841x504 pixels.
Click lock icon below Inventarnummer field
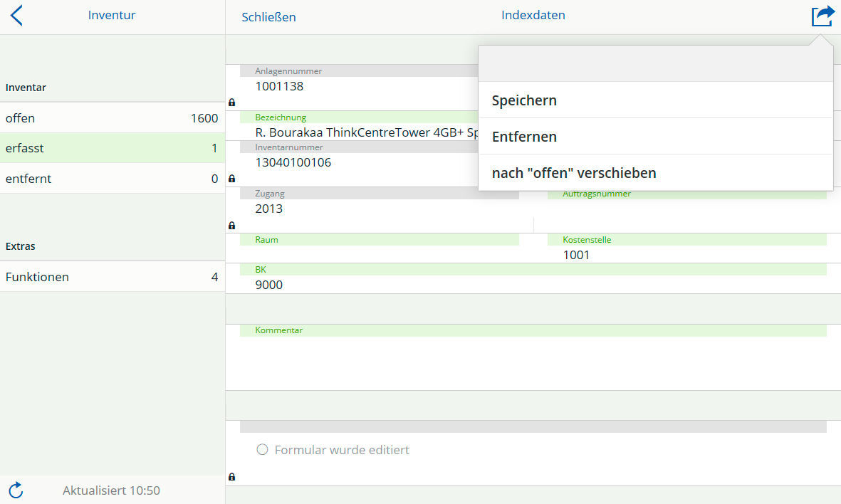point(231,179)
